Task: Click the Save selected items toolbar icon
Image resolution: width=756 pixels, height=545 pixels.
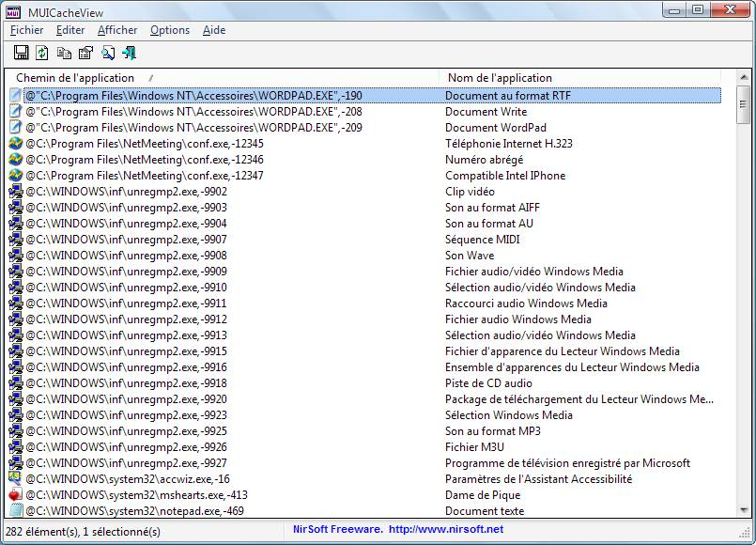Action: [22, 53]
